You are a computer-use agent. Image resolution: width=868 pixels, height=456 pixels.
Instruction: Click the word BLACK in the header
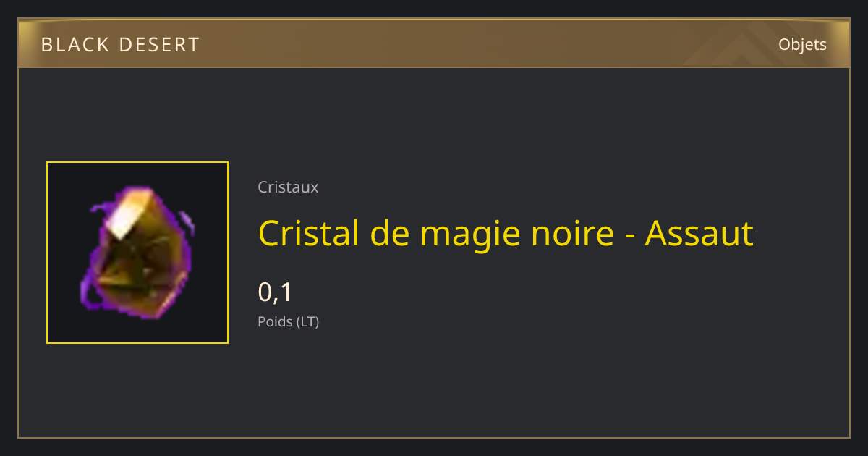tap(75, 45)
